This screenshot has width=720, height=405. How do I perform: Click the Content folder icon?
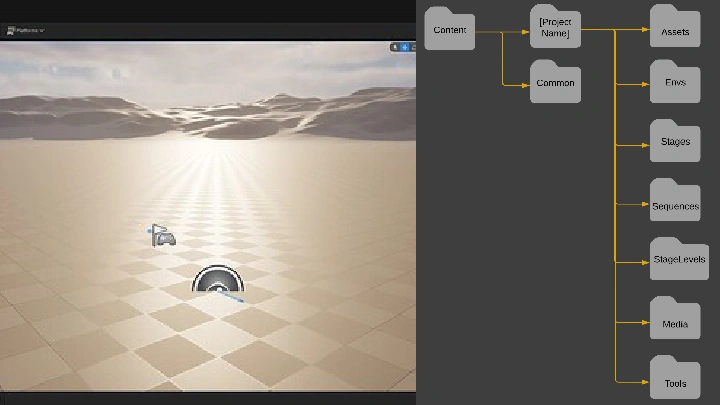coord(449,30)
